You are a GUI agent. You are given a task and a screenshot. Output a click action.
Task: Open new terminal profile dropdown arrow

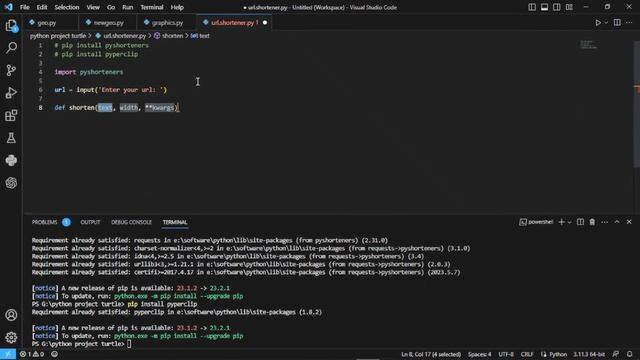tap(569, 222)
